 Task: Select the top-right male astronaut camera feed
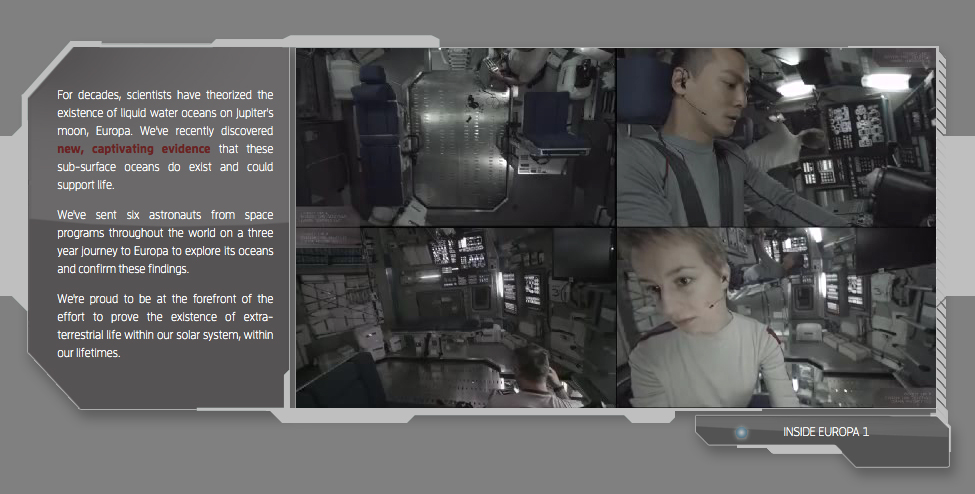776,137
